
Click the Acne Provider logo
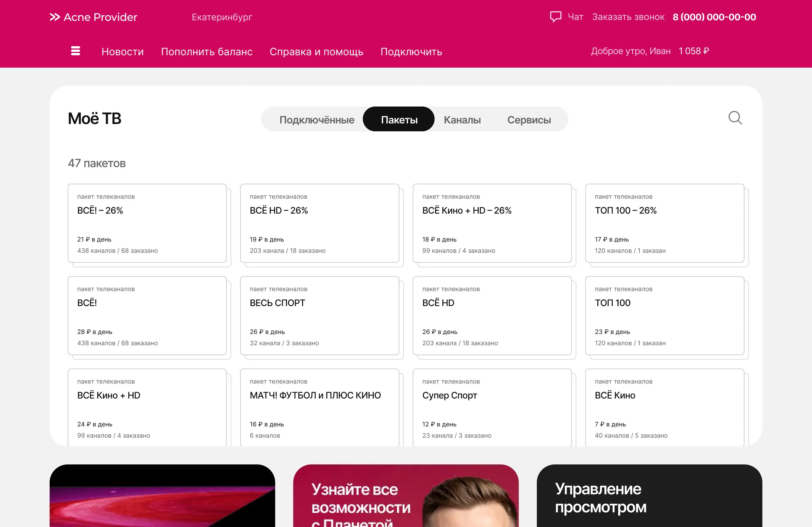[x=94, y=17]
